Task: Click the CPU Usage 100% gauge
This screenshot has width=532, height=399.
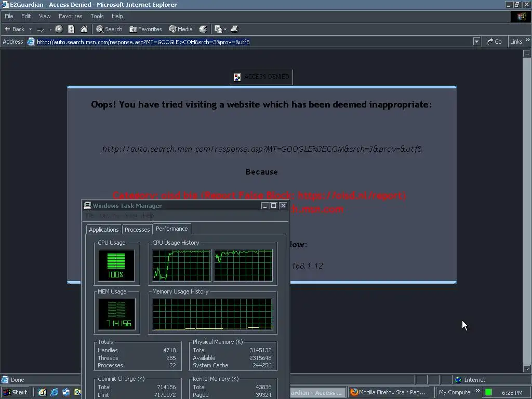Action: (x=116, y=265)
